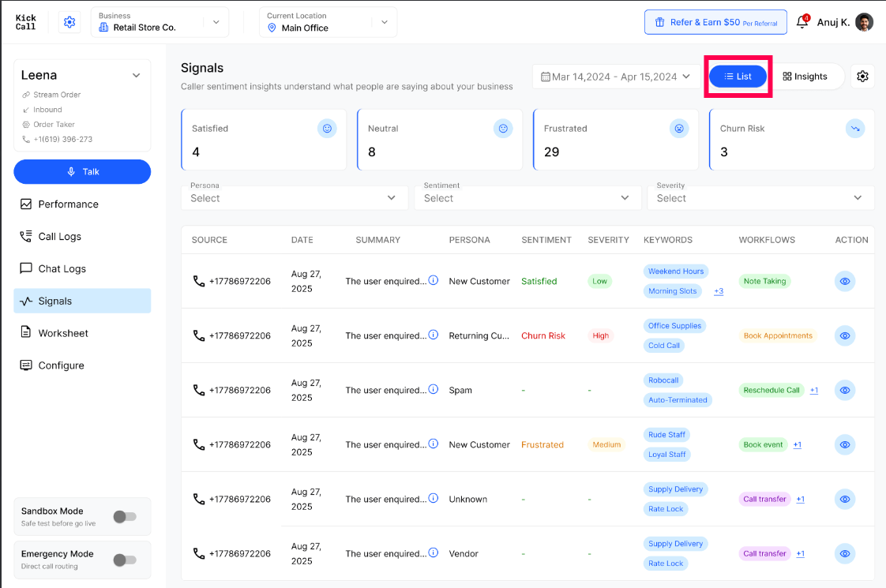Viewport: 886px width, 588px height.
Task: View details for the Satisfied row
Action: (845, 281)
